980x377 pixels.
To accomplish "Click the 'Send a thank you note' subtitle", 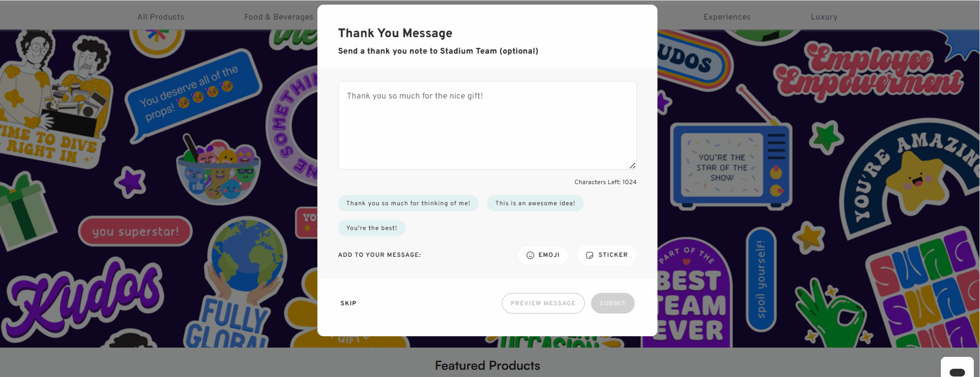I will (x=438, y=51).
